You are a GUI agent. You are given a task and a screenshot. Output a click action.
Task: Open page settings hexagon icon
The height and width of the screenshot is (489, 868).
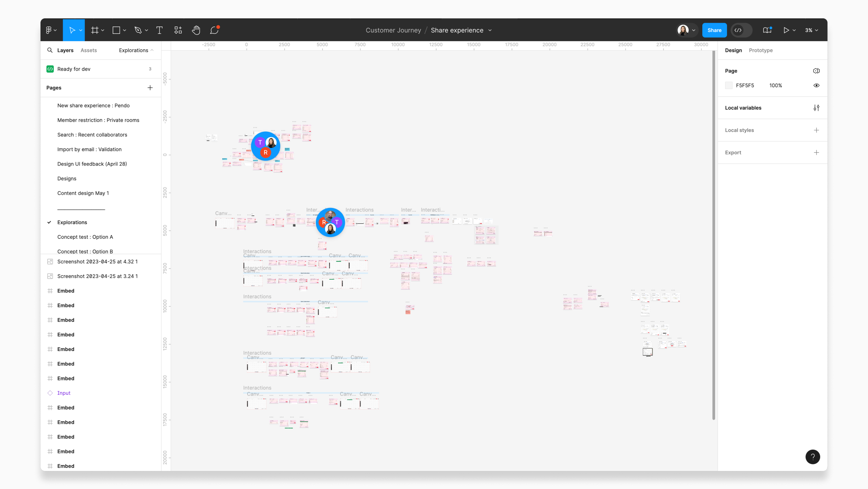(x=816, y=71)
